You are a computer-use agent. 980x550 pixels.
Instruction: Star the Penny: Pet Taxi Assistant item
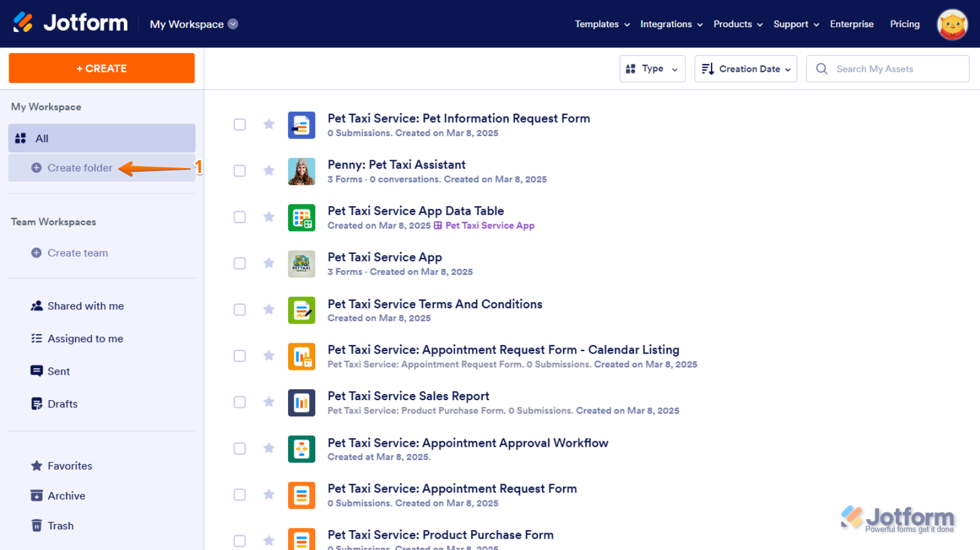(269, 171)
